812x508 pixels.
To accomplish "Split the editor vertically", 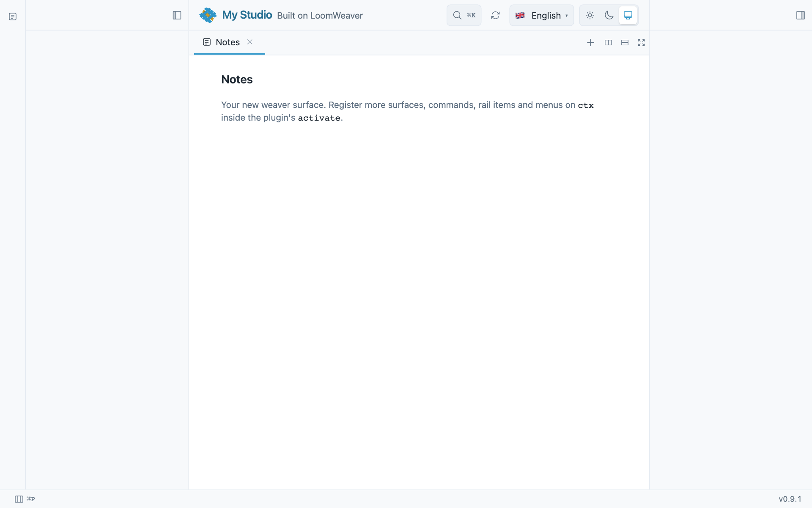I will click(608, 42).
